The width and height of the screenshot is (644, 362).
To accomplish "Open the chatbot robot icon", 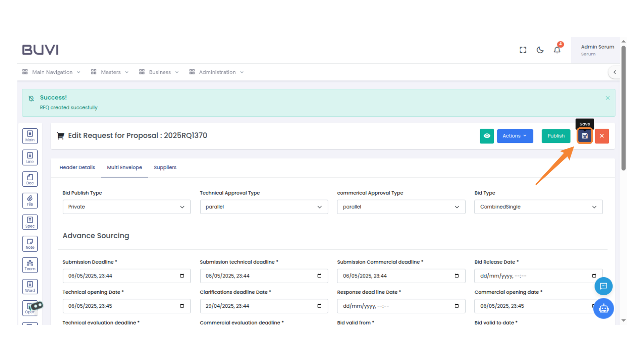I will tap(603, 308).
